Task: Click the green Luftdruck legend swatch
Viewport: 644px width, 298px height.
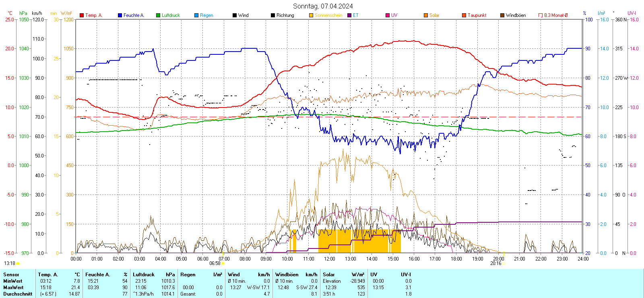Action: [x=158, y=15]
